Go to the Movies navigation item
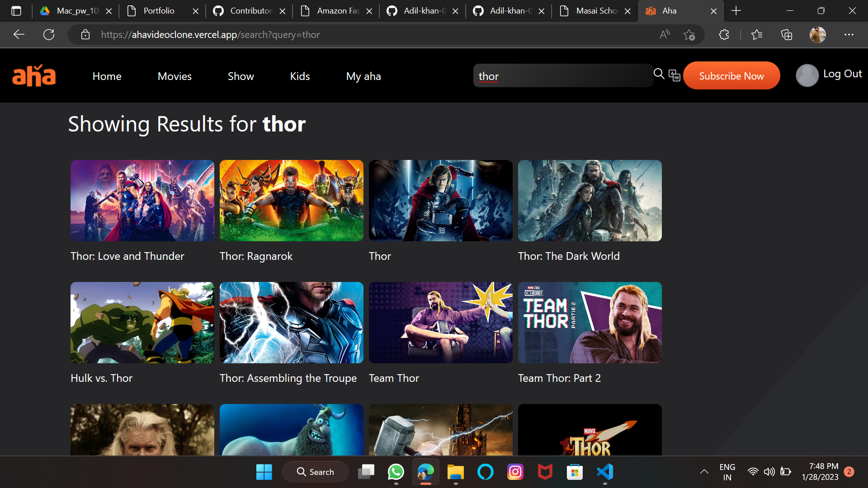This screenshot has height=488, width=868. (x=175, y=76)
